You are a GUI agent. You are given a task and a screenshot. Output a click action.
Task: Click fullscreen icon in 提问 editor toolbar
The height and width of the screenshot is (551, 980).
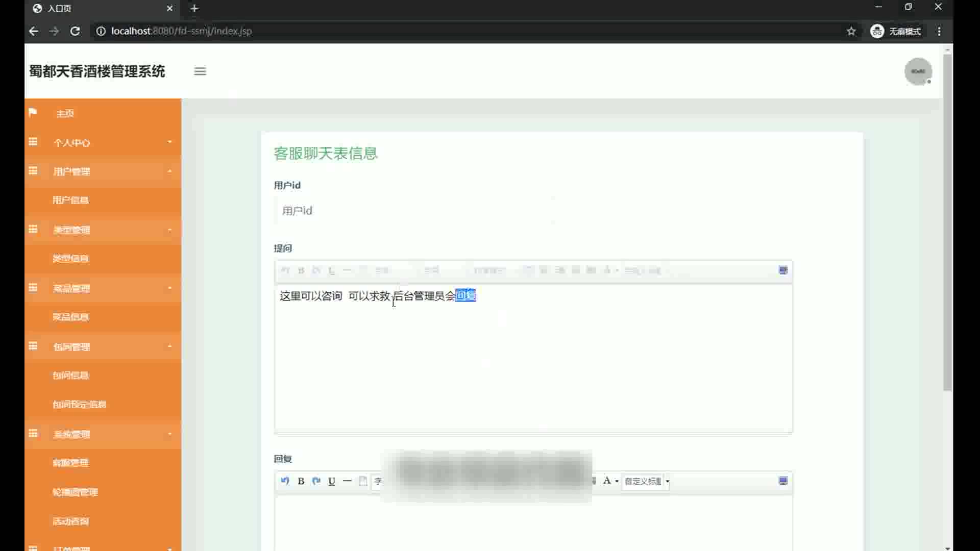click(x=783, y=270)
